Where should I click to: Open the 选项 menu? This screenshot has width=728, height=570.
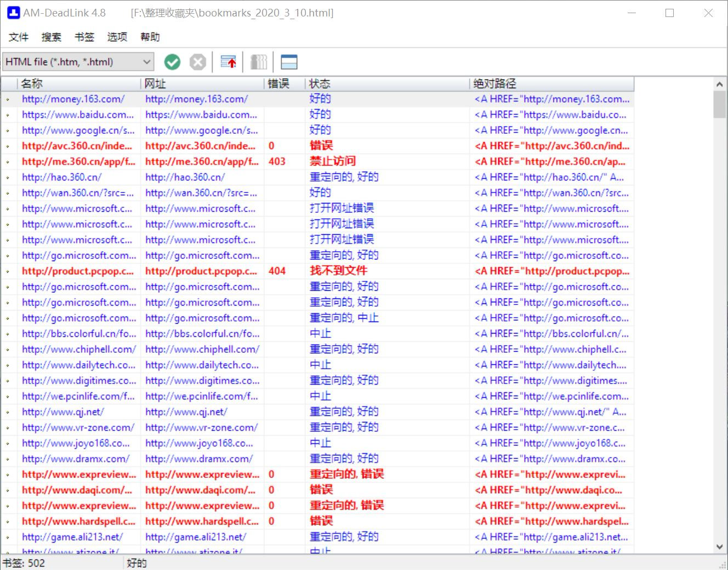(117, 37)
